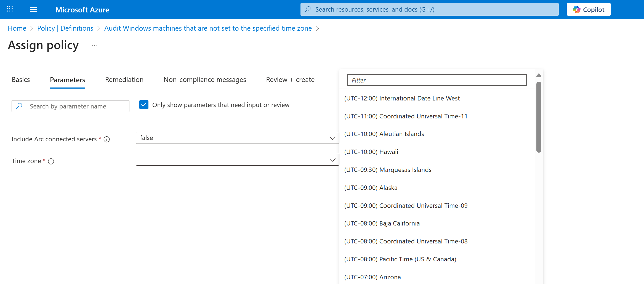Click the magnifier in the parameter search box
This screenshot has height=284, width=644.
(19, 106)
